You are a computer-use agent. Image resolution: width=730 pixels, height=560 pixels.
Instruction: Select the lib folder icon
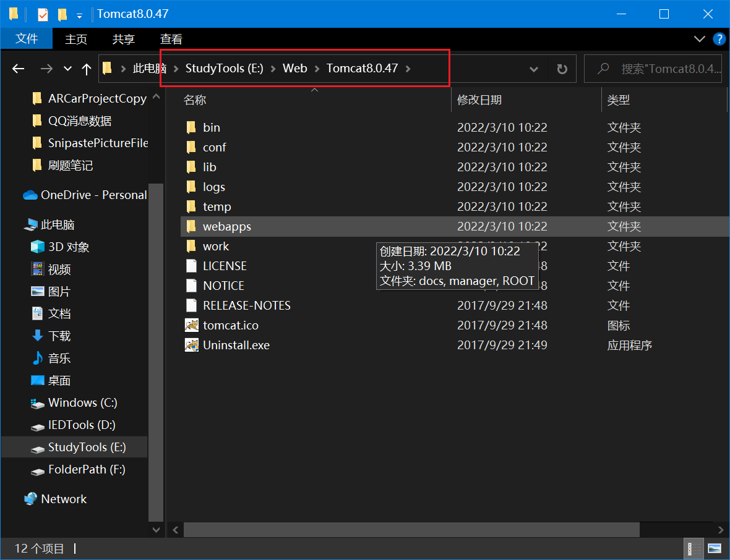pyautogui.click(x=191, y=166)
